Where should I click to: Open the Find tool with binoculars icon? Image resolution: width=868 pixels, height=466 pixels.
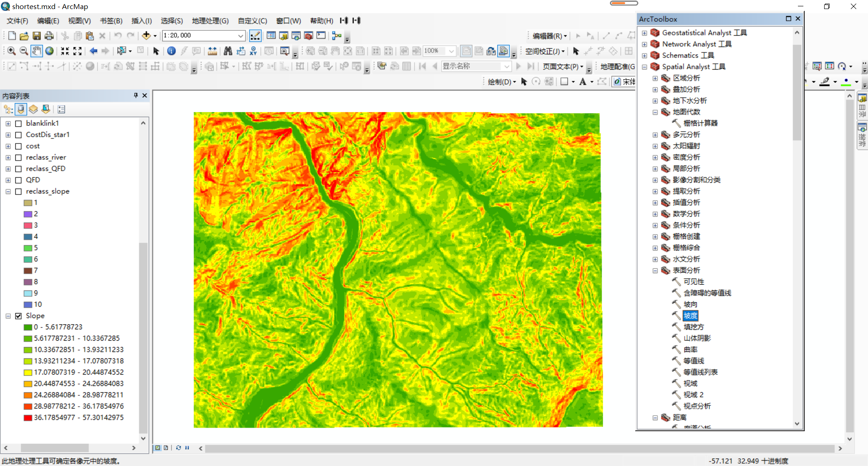click(x=228, y=51)
